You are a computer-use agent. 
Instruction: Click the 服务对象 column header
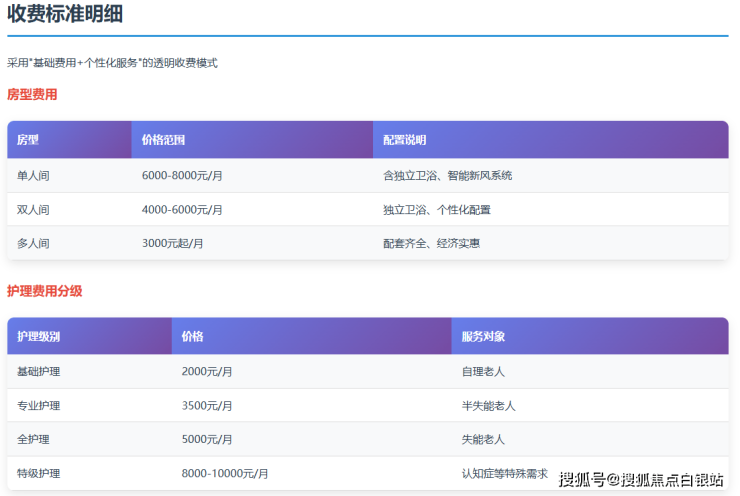click(482, 337)
